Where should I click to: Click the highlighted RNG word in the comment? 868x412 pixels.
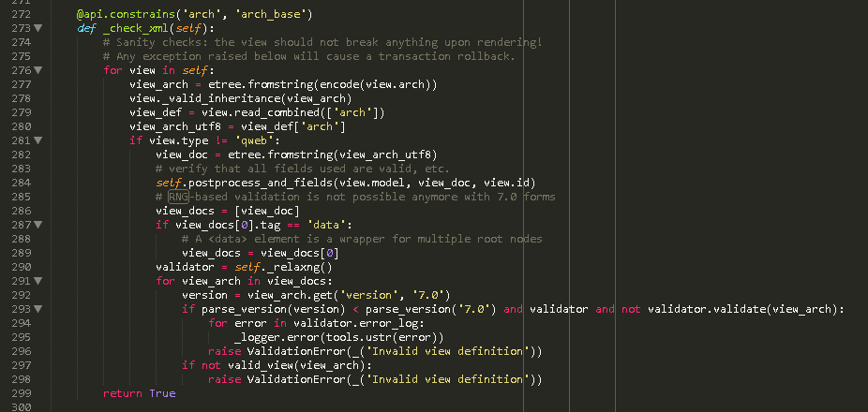click(178, 197)
